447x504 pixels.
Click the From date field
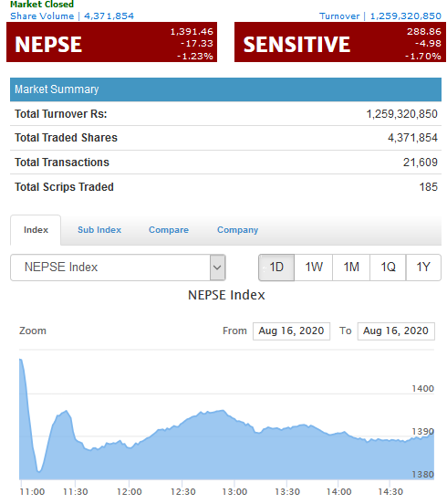point(291,331)
